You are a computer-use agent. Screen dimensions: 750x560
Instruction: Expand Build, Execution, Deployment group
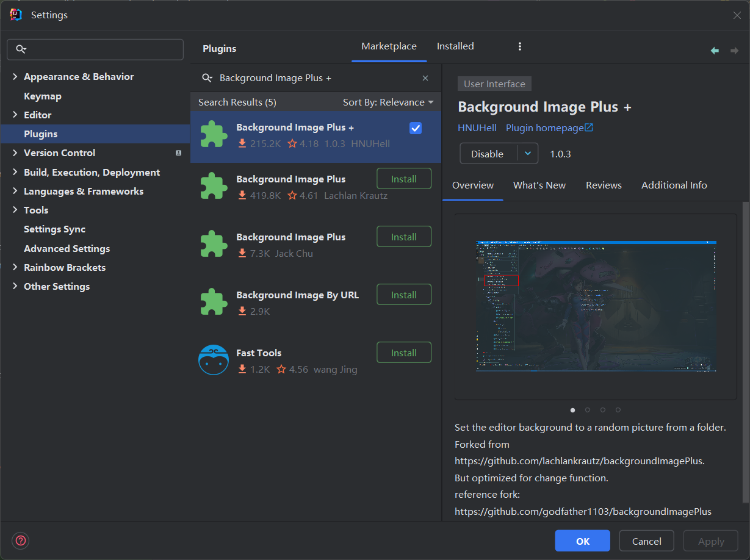click(x=15, y=173)
